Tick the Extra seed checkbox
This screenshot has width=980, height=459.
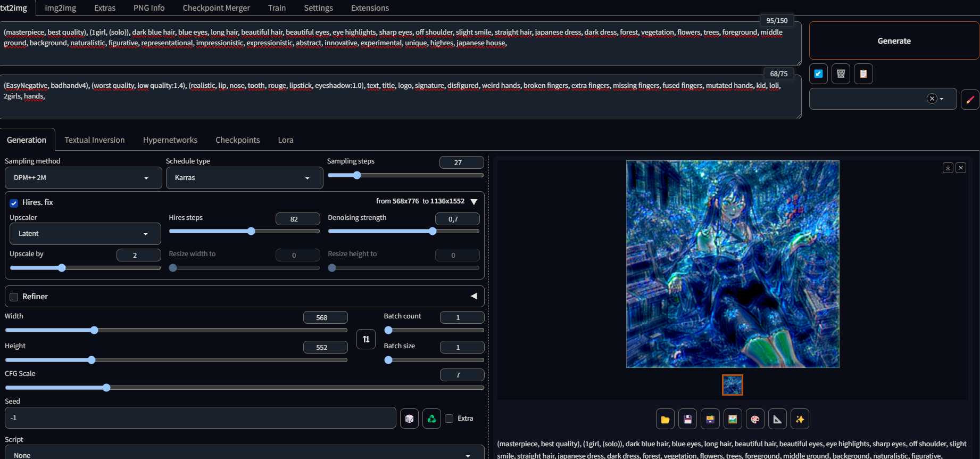click(449, 419)
